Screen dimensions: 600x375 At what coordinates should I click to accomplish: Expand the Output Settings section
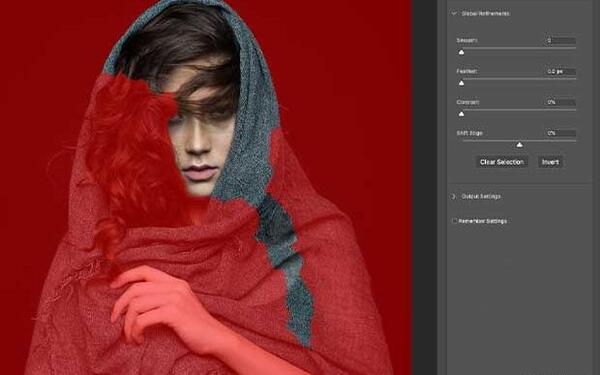click(454, 196)
